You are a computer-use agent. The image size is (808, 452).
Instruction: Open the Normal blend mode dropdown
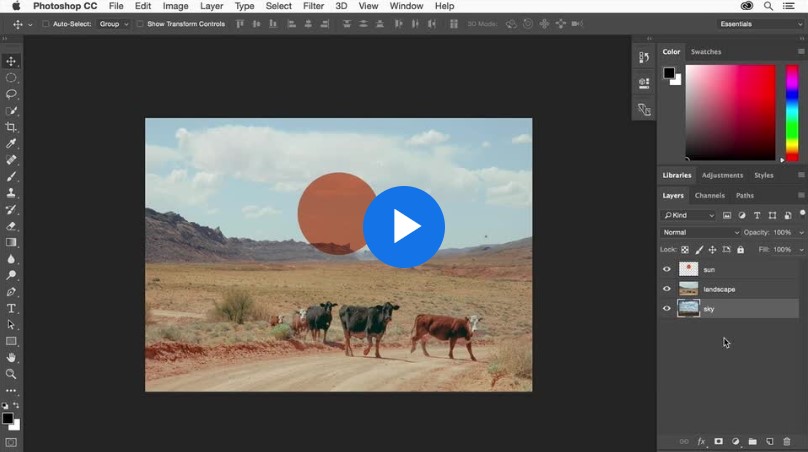pyautogui.click(x=700, y=232)
